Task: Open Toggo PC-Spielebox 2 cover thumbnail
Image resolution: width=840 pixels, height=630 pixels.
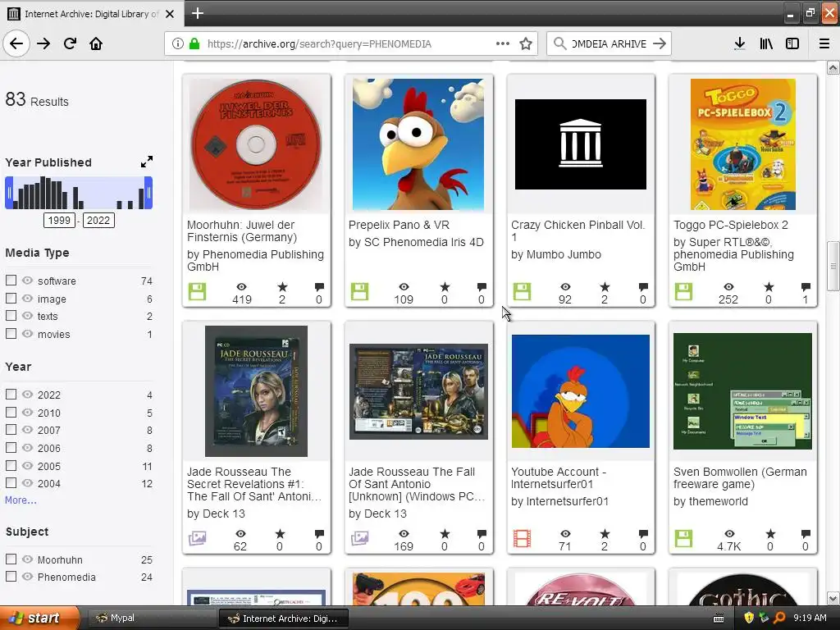Action: [x=742, y=144]
